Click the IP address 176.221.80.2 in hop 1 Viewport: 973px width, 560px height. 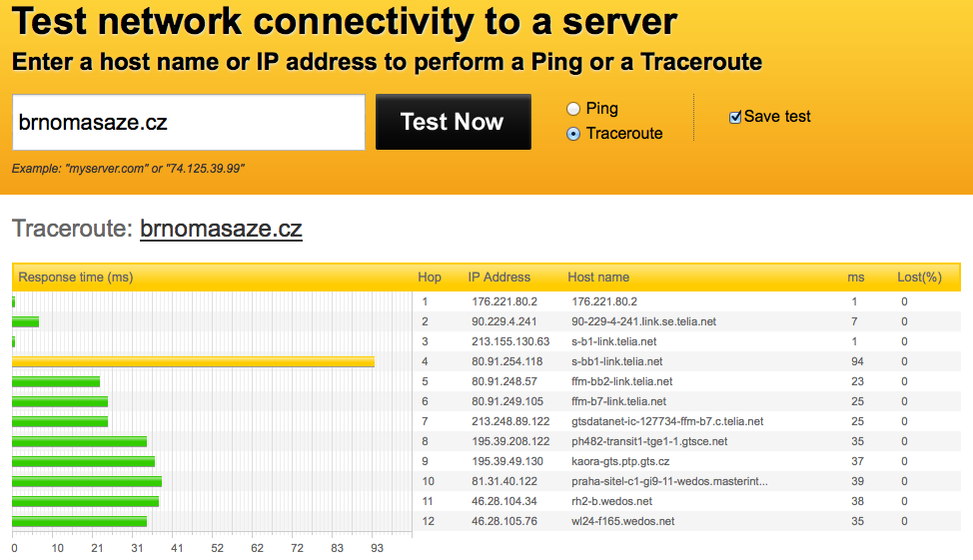[504, 301]
